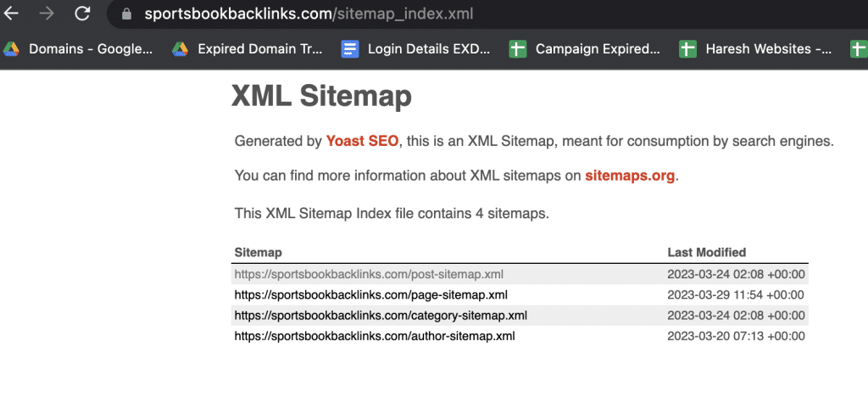Open the category-sitemap.xml link

coord(381,316)
